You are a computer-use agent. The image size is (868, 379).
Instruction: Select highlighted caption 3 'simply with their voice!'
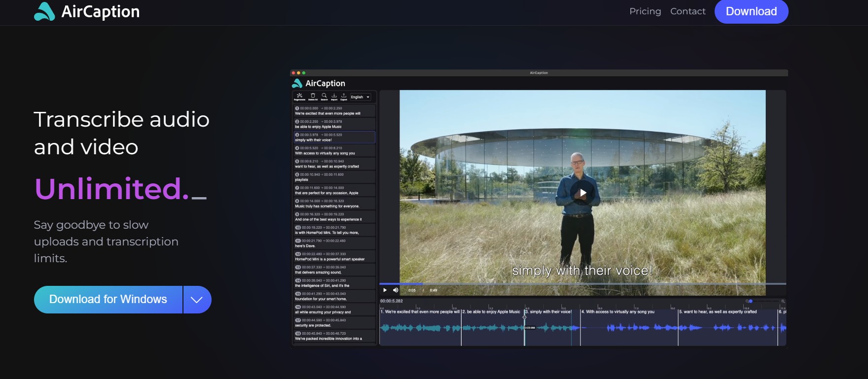click(x=335, y=137)
